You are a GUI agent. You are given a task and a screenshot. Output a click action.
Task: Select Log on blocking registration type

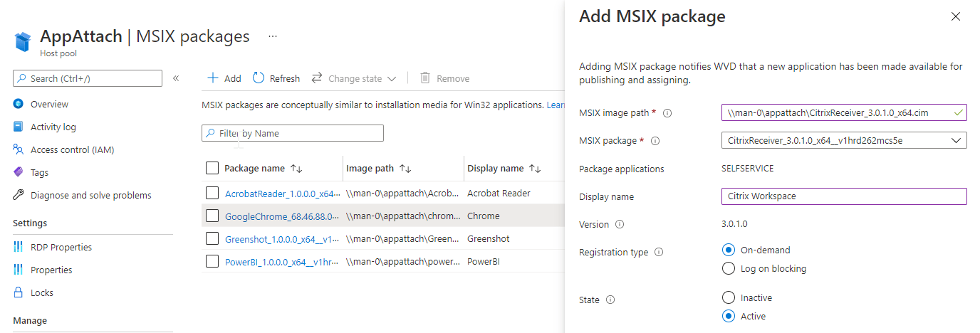coord(729,268)
